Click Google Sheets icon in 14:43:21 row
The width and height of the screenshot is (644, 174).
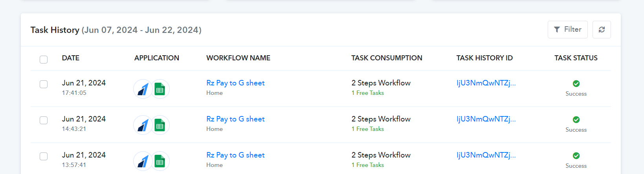point(160,125)
